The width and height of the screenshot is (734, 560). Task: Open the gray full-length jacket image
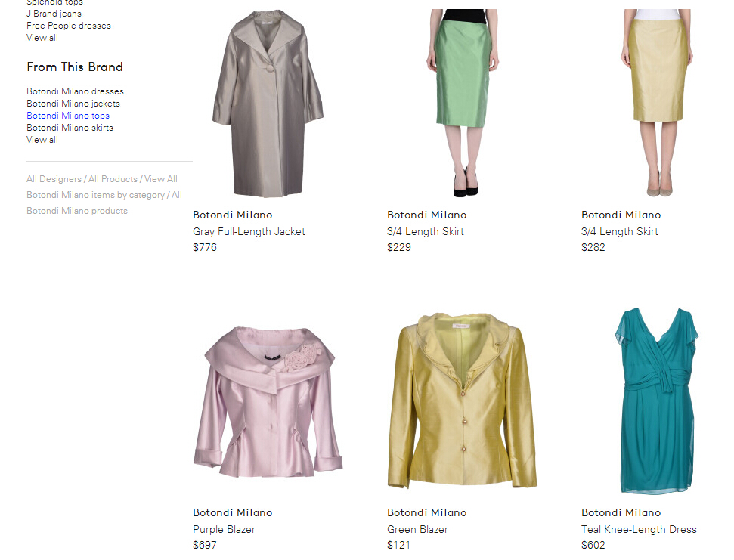268,104
